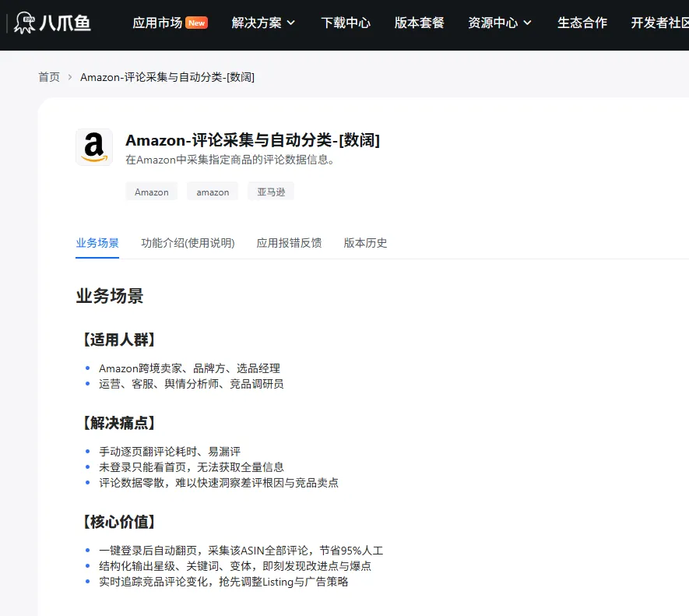Click line 实时追踪竞品评论变化

tap(223, 582)
